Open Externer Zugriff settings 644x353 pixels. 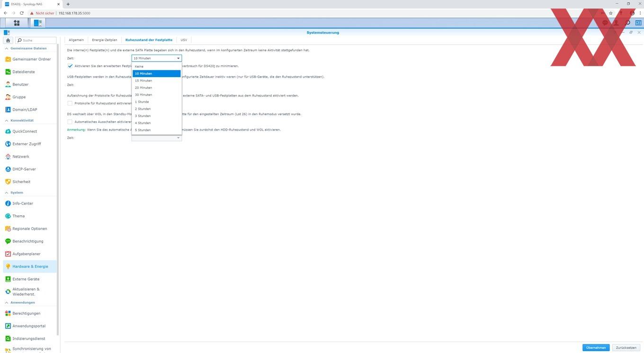(30, 144)
